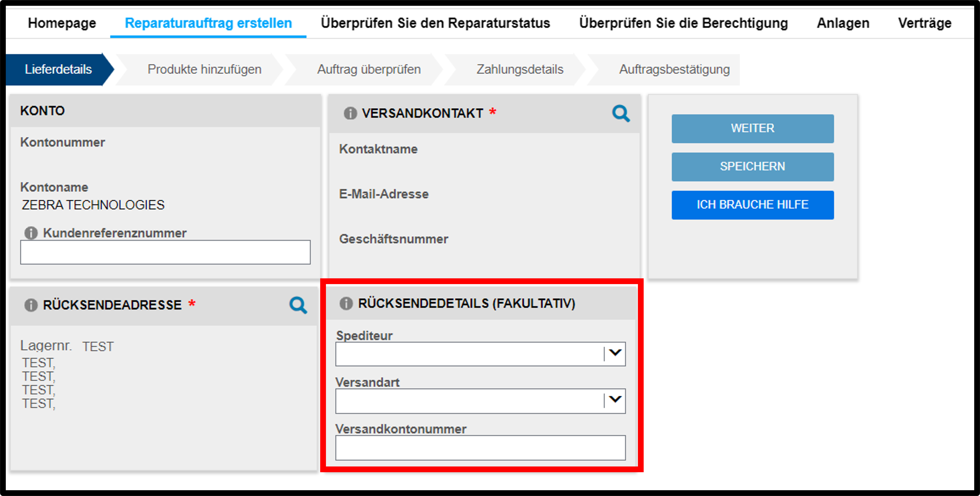Click info icon beside Rücksendedetails heading
980x496 pixels.
(346, 303)
